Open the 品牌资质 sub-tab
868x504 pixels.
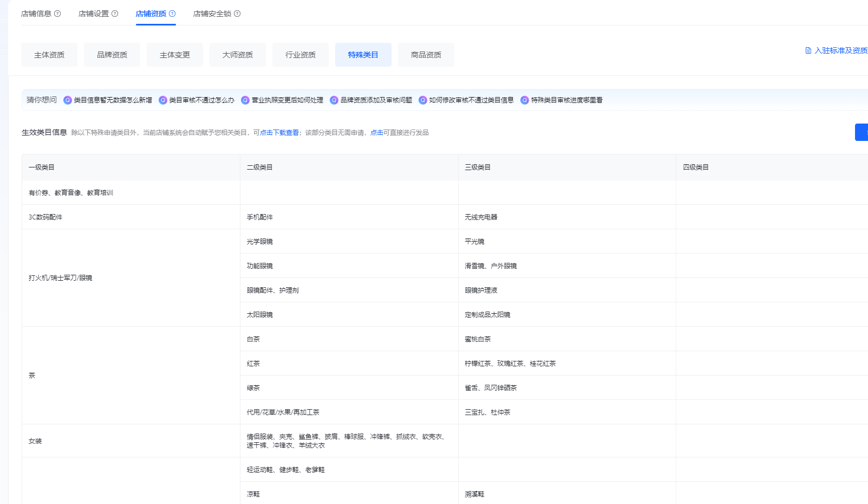pos(112,55)
